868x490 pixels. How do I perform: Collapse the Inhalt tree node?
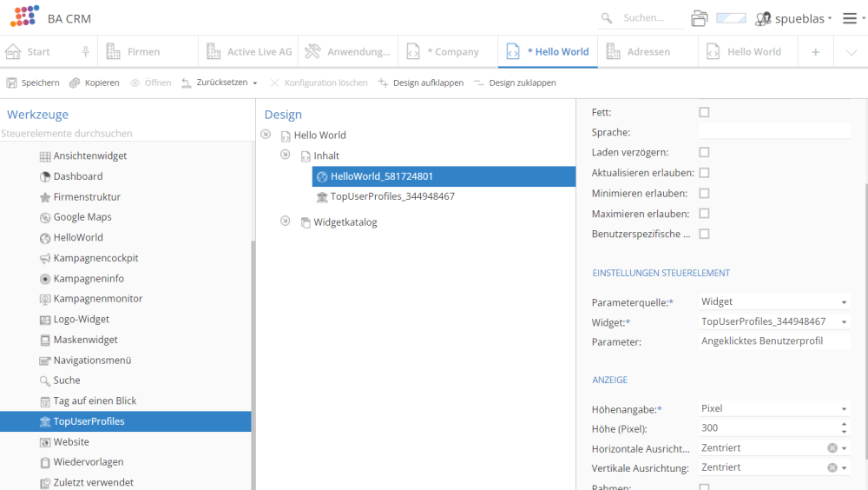pyautogui.click(x=285, y=155)
